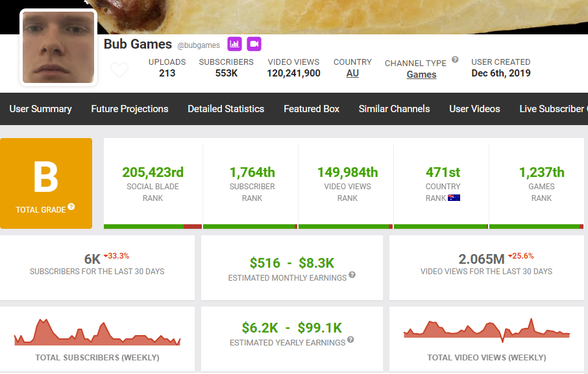The height and width of the screenshot is (374, 588).
Task: Click the Total Grade help icon
Action: coord(71,207)
